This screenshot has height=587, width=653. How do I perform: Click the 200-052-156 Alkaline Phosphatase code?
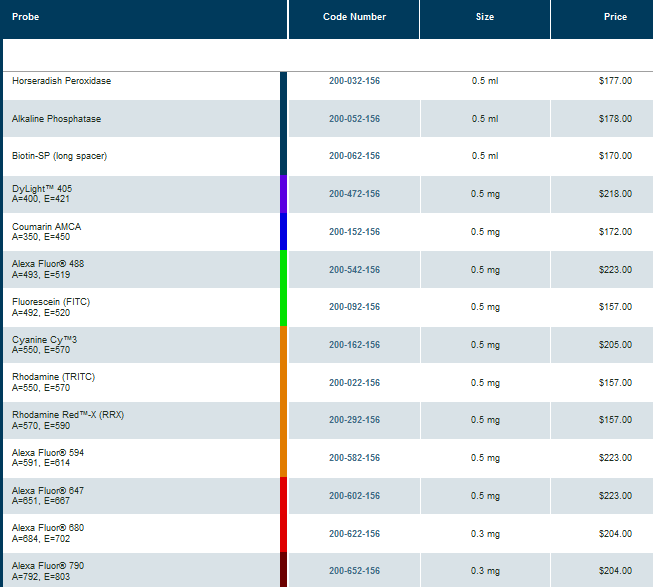(354, 119)
